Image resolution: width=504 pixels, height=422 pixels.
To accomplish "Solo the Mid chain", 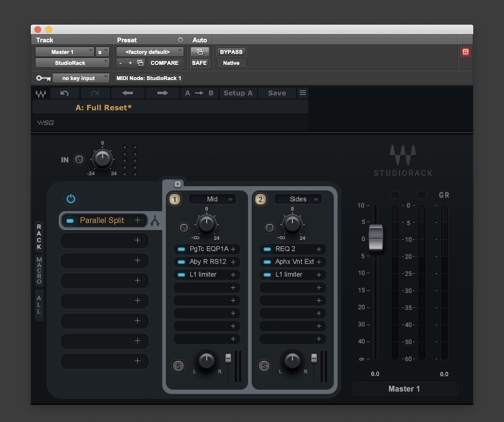I will pyautogui.click(x=178, y=366).
